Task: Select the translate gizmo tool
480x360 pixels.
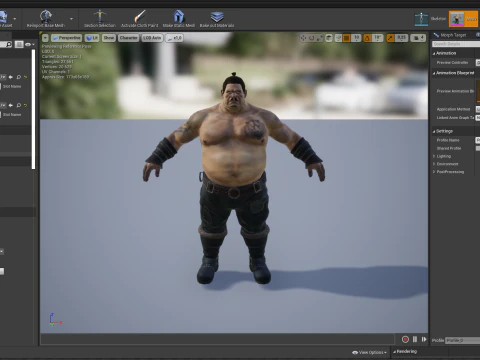Action: tap(303, 38)
